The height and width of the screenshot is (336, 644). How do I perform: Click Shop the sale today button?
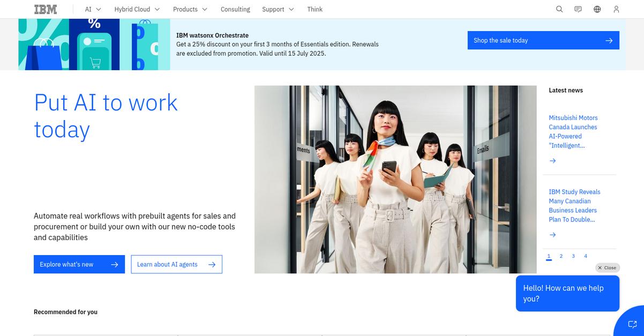(543, 40)
